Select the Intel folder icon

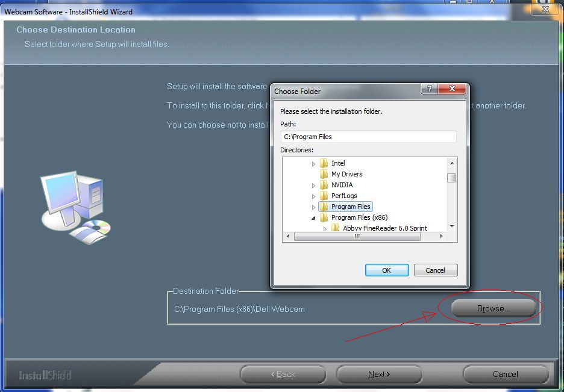(324, 163)
